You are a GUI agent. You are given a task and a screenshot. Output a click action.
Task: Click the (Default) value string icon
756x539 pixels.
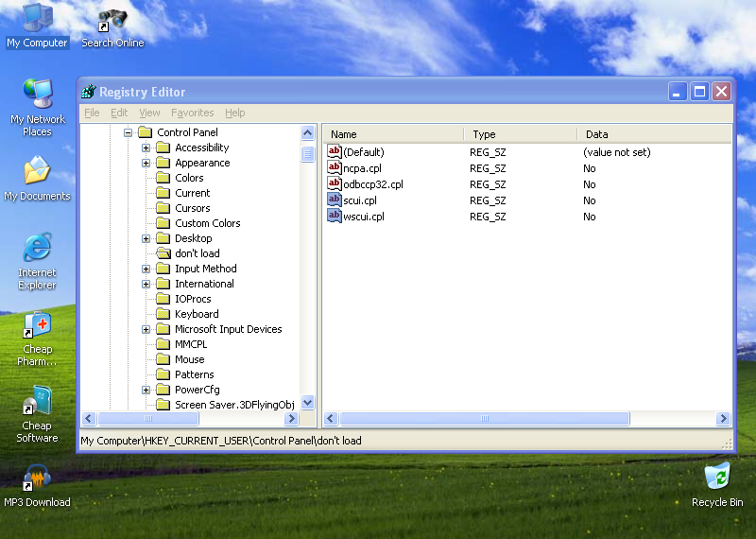pyautogui.click(x=335, y=151)
